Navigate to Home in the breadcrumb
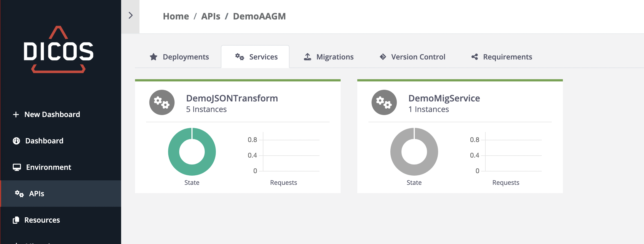The height and width of the screenshot is (244, 644). point(176,16)
